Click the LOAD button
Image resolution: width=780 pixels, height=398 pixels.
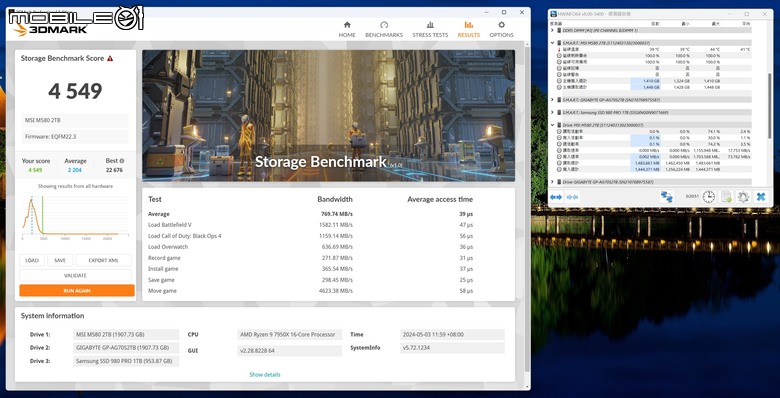[32, 260]
